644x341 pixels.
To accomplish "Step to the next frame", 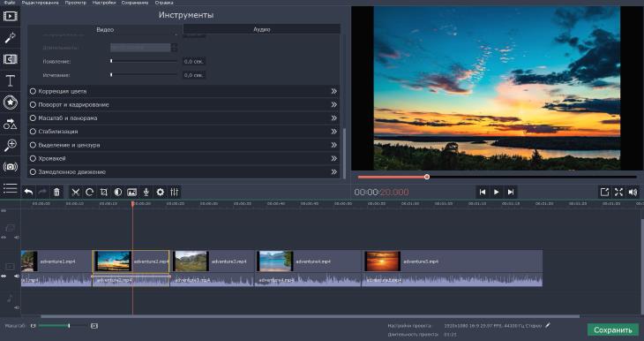I will [x=511, y=192].
